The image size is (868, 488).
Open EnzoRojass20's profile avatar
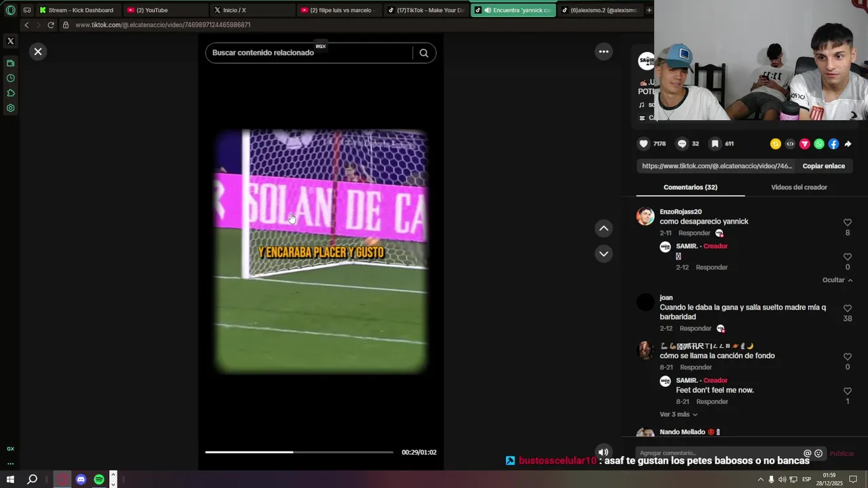point(646,216)
